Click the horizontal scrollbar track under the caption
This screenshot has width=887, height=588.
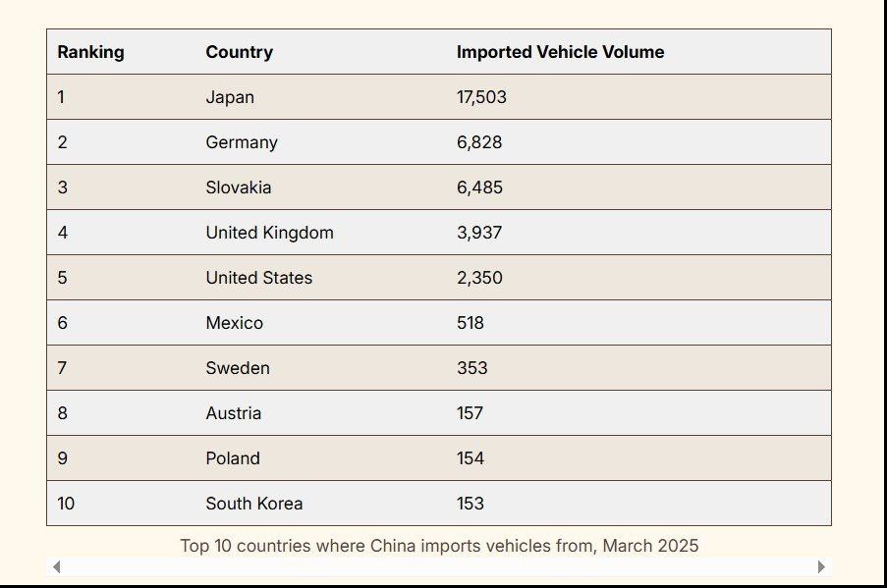tap(438, 566)
